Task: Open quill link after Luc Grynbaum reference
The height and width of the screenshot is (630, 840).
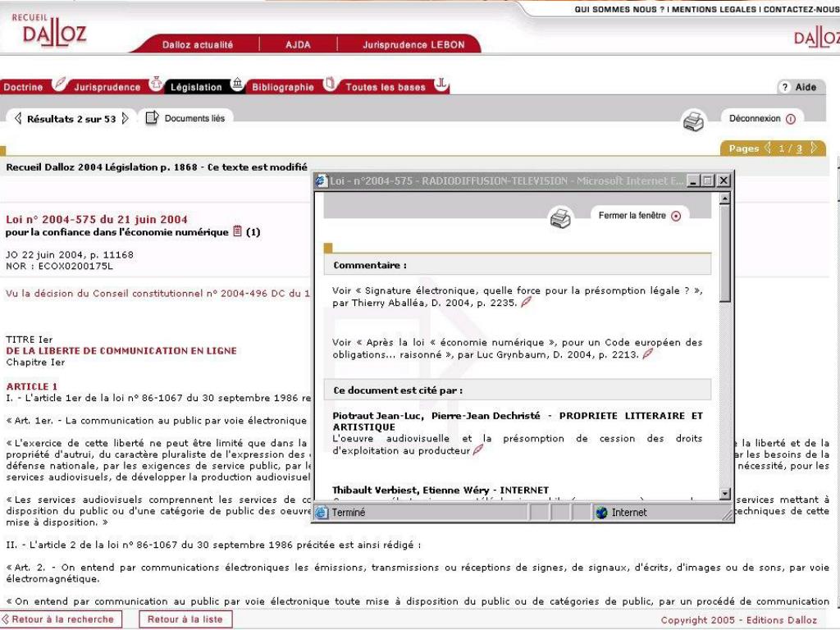Action: pyautogui.click(x=648, y=354)
